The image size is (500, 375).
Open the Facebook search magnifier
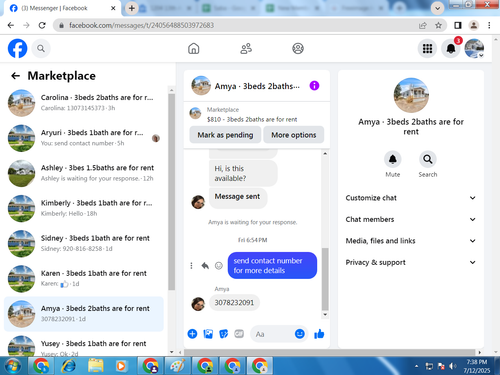pyautogui.click(x=41, y=49)
